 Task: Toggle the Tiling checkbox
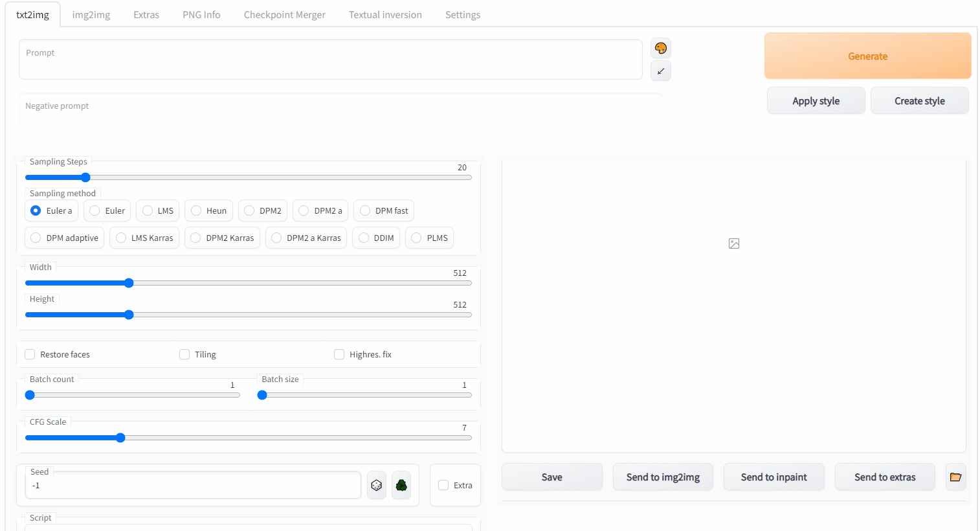[184, 354]
